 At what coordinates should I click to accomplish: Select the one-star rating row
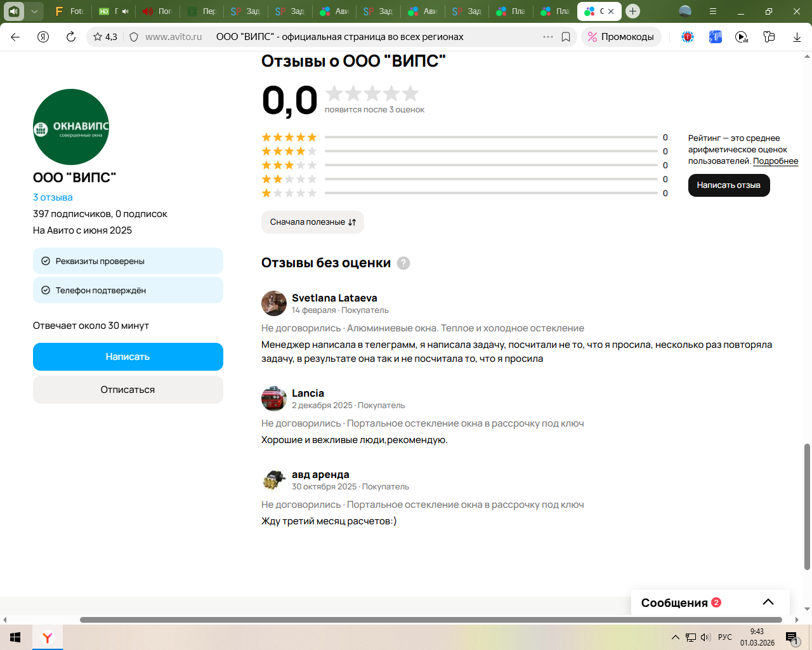[464, 193]
